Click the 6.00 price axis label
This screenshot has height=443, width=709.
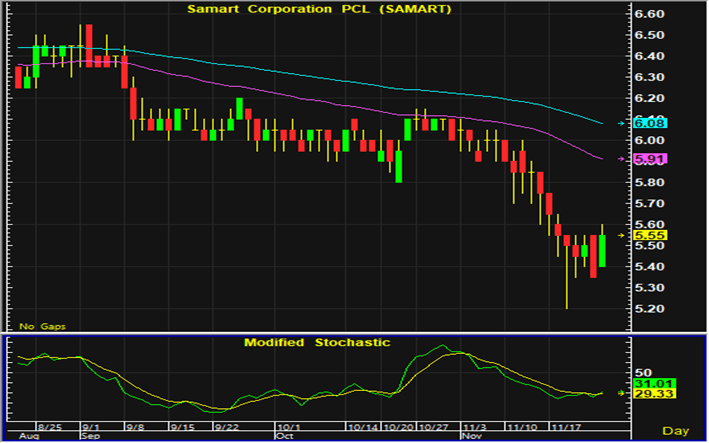(650, 140)
